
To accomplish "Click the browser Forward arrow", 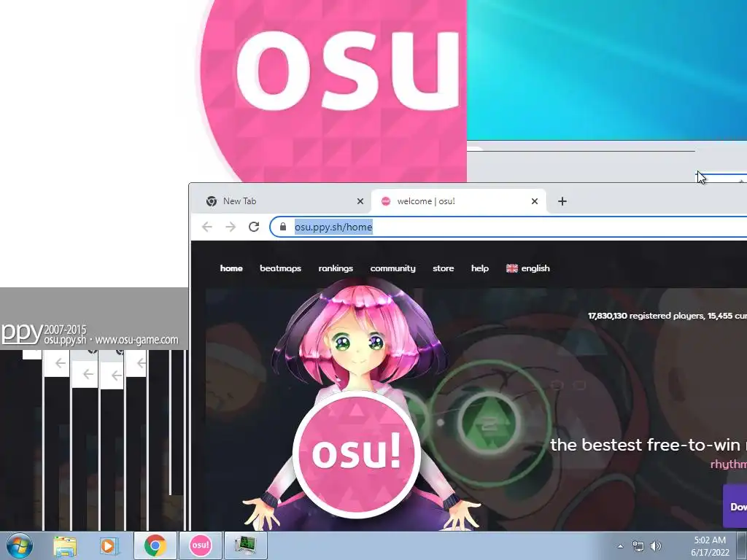I will (x=231, y=227).
